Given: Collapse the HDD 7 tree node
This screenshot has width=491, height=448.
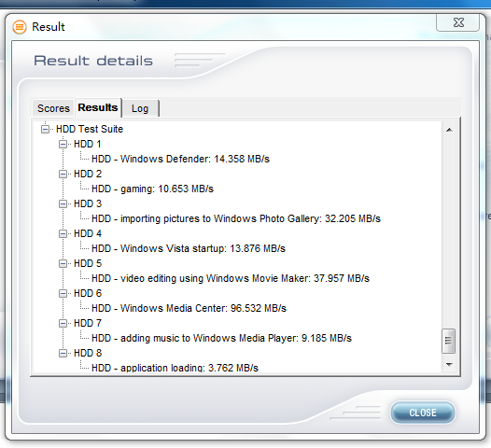Looking at the screenshot, I should (63, 323).
